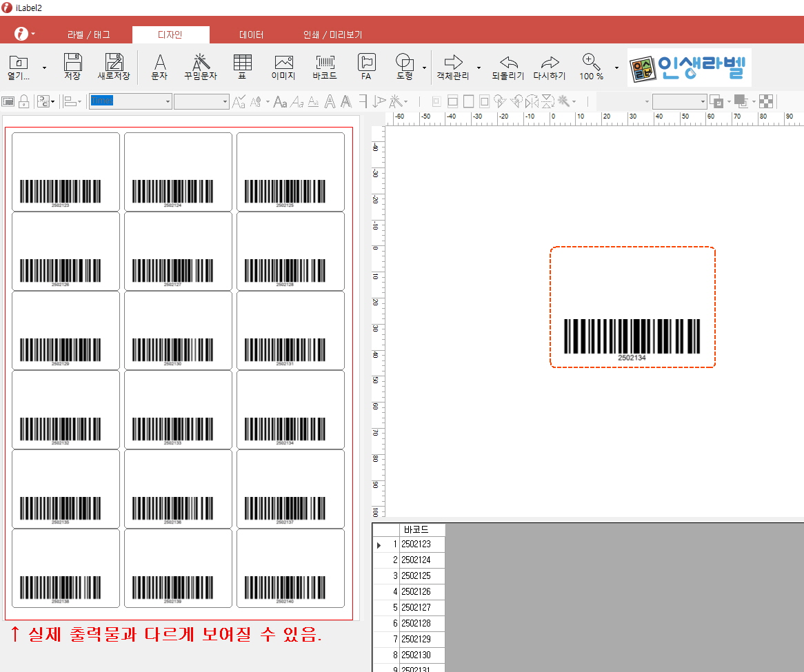Image resolution: width=804 pixels, height=672 pixels.
Task: Switch to the 디자인 tab
Action: click(170, 35)
